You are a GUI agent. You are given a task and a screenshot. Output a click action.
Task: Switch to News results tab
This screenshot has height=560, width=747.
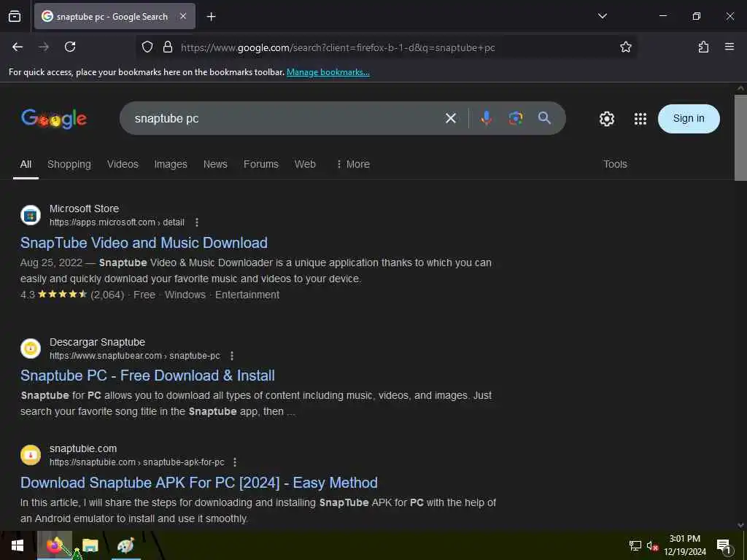[x=215, y=164]
